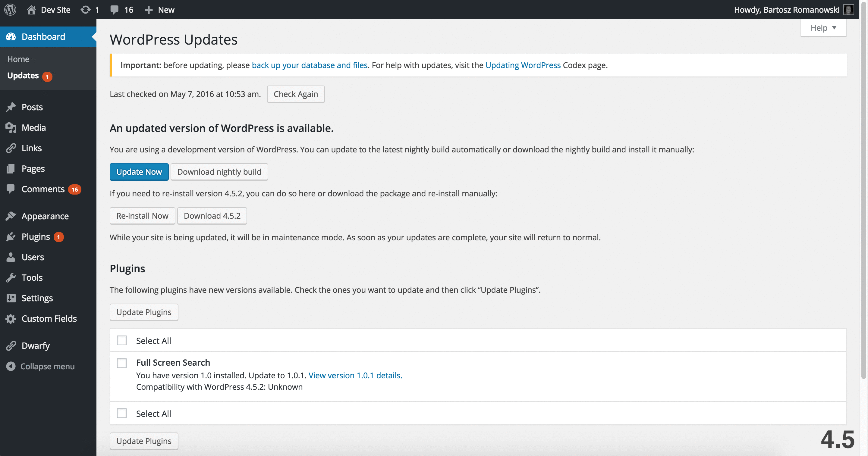The height and width of the screenshot is (456, 868).
Task: Click the Comments 16 count badge
Action: [74, 189]
